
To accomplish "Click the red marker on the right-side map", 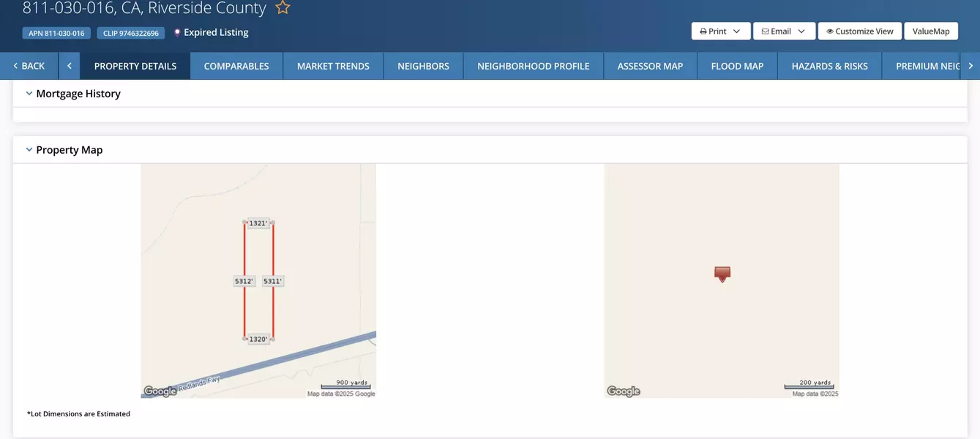I will click(x=722, y=274).
